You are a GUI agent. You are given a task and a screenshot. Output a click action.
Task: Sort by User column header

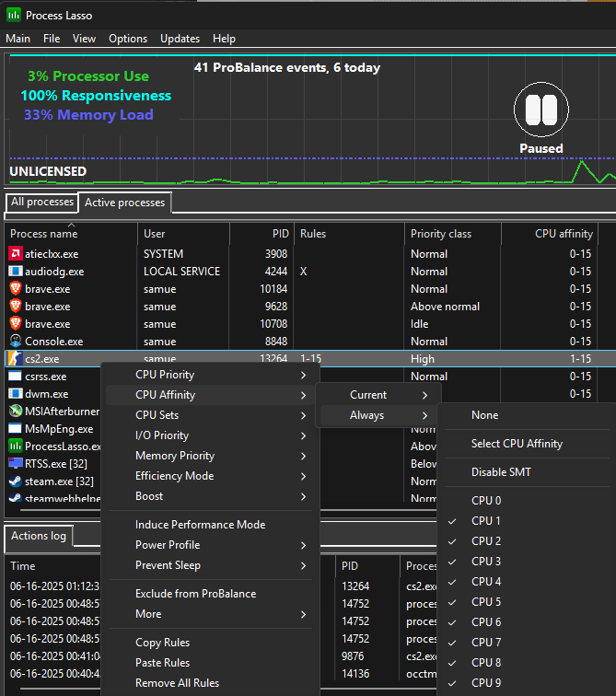(x=183, y=234)
